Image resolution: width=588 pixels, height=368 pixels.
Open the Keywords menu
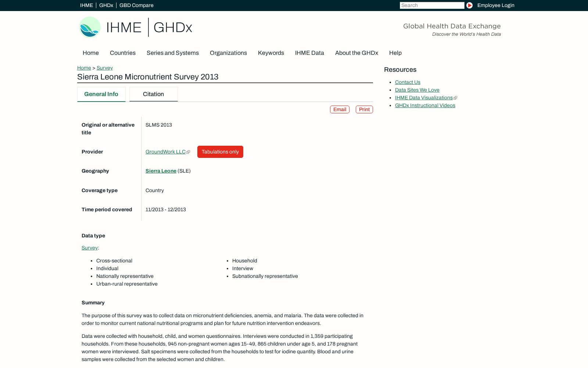pos(271,53)
